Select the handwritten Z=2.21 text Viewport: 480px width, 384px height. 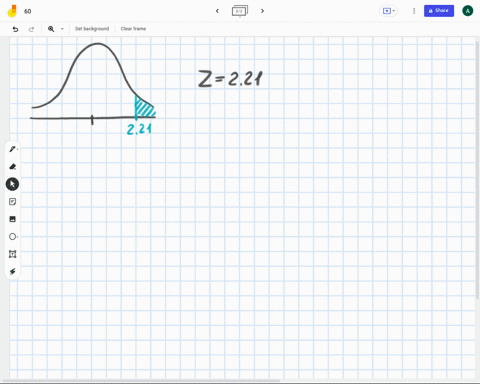[x=230, y=79]
